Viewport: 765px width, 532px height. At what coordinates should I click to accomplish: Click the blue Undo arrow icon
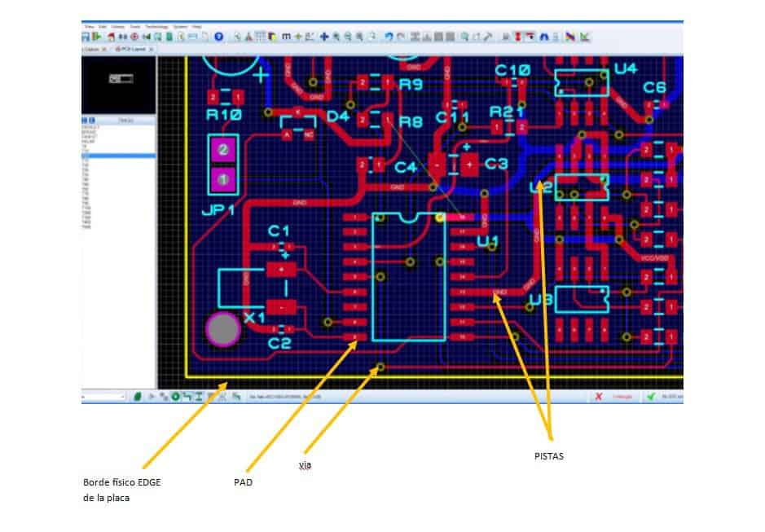[x=389, y=37]
